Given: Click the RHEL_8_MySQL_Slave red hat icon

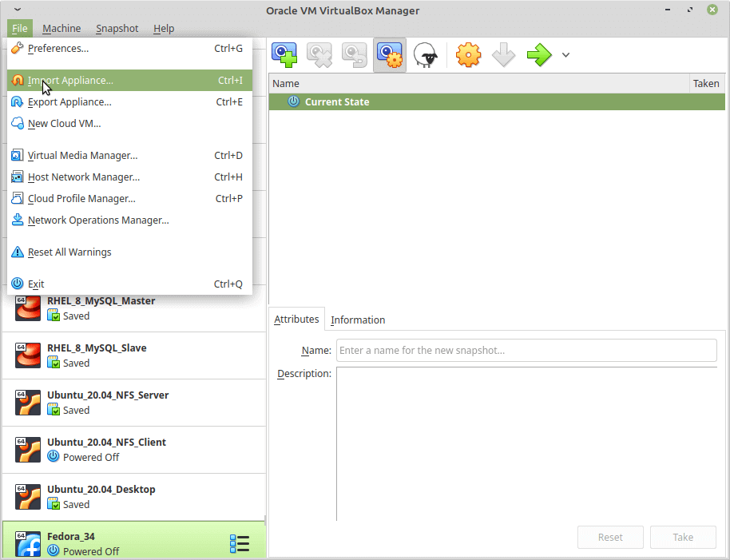Looking at the screenshot, I should (x=27, y=355).
